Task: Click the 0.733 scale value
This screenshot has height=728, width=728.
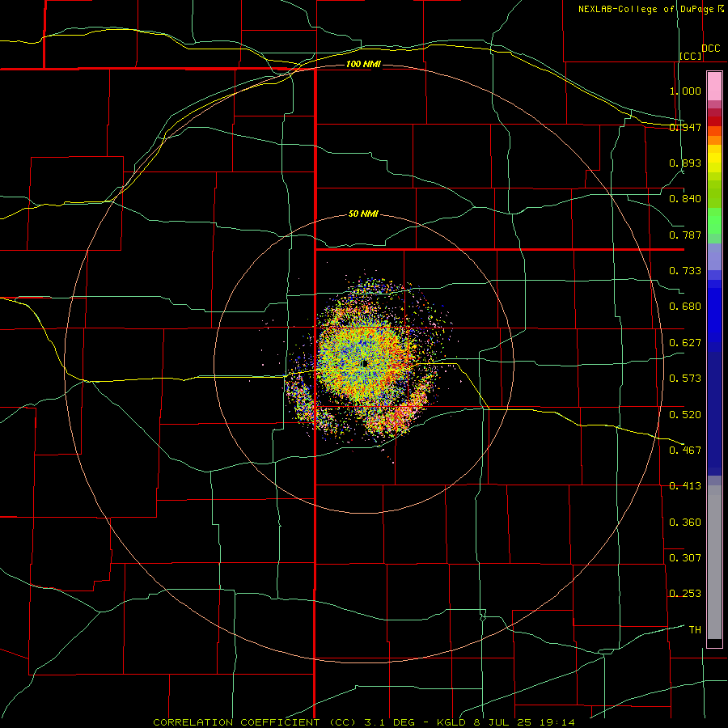Action: pyautogui.click(x=685, y=271)
